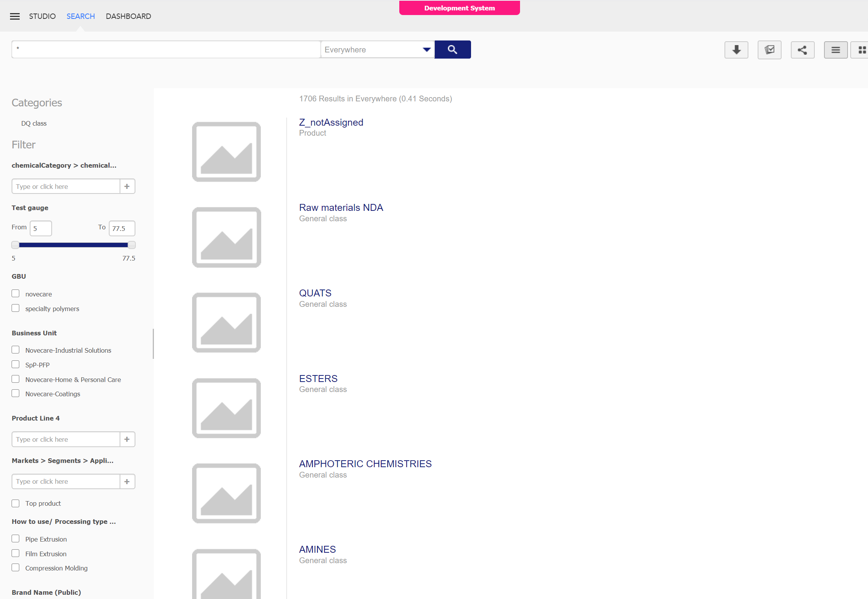Viewport: 868px width, 599px height.
Task: Click the chemicalCategory filter text input
Action: click(x=66, y=186)
